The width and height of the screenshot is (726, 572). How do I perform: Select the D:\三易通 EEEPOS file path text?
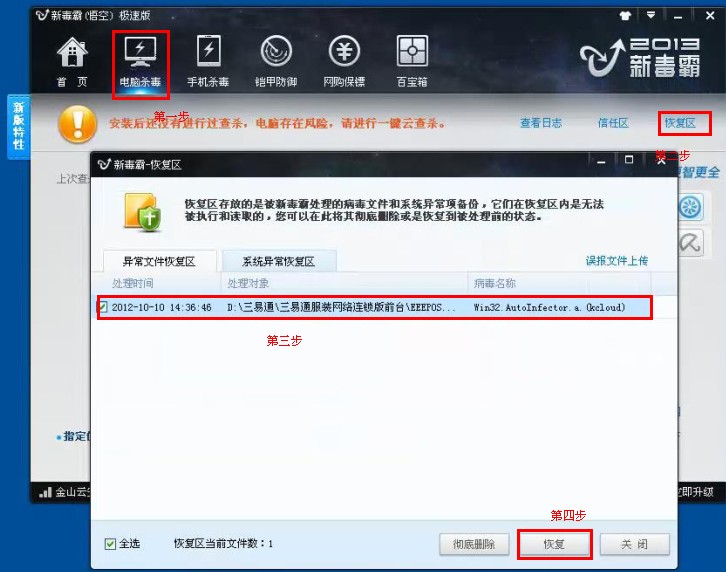(x=341, y=307)
